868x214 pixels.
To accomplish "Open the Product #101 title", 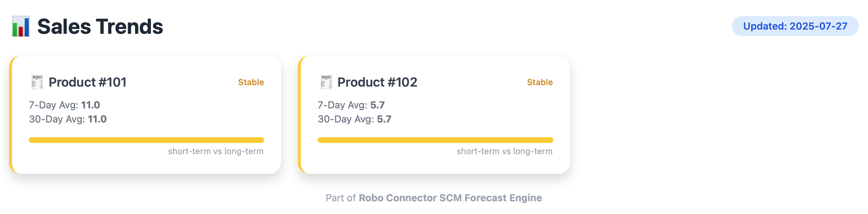I will click(88, 82).
